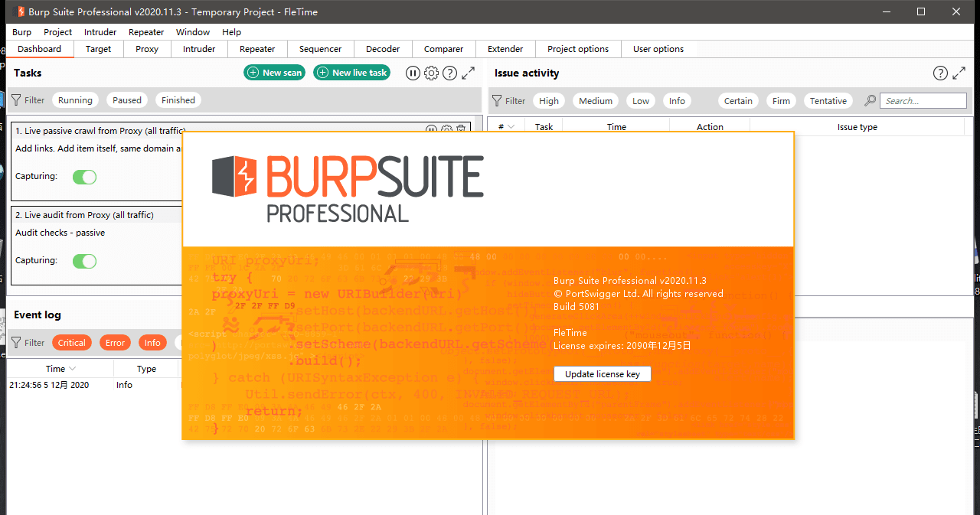This screenshot has width=980, height=515.
Task: Toggle the Firm confidence filter
Action: [x=781, y=101]
